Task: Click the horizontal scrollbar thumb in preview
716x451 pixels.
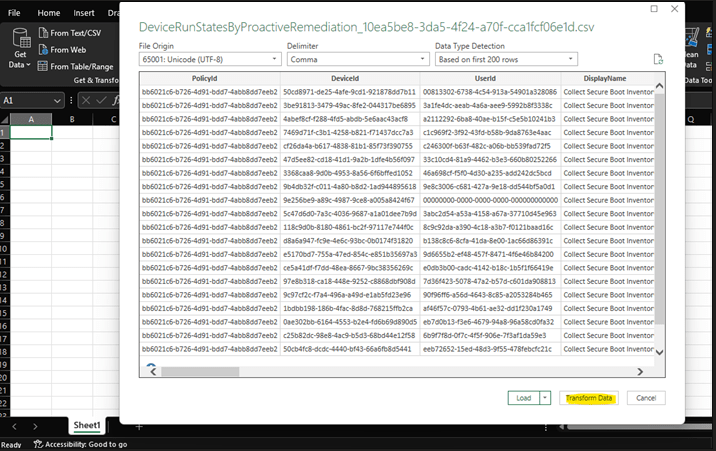Action: pos(200,372)
